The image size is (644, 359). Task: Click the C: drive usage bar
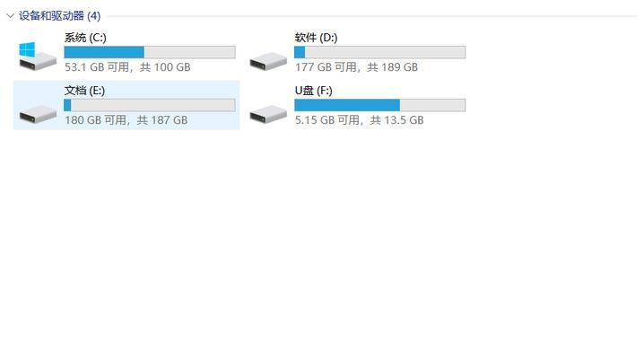pyautogui.click(x=150, y=52)
